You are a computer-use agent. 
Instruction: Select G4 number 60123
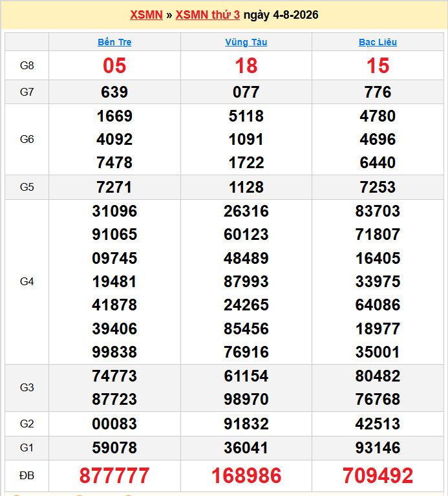tap(246, 234)
